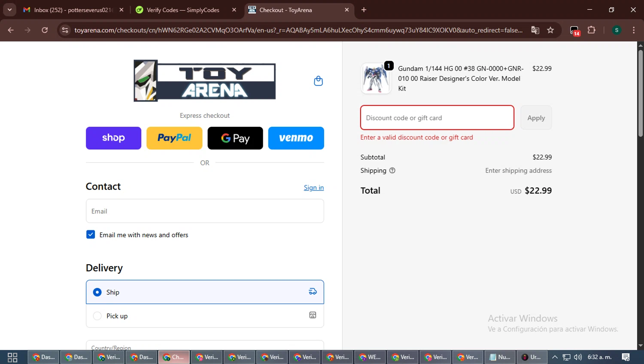Click the page vertical scrollbar
Viewport: 644px width, 364px height.
[641, 94]
